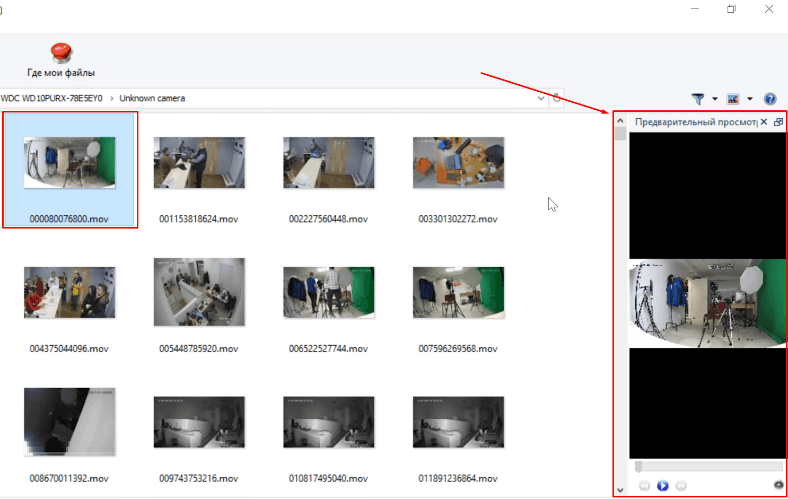Select thumbnail of 005448785920.mov
Image resolution: width=788 pixels, height=499 pixels.
pos(199,292)
